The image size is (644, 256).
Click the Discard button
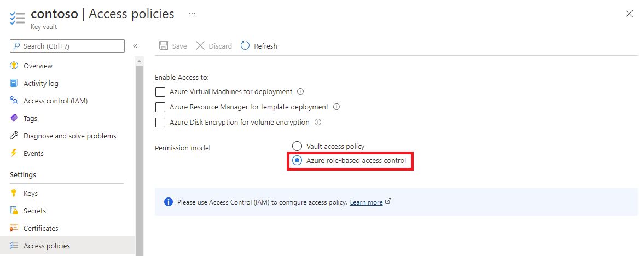[214, 46]
